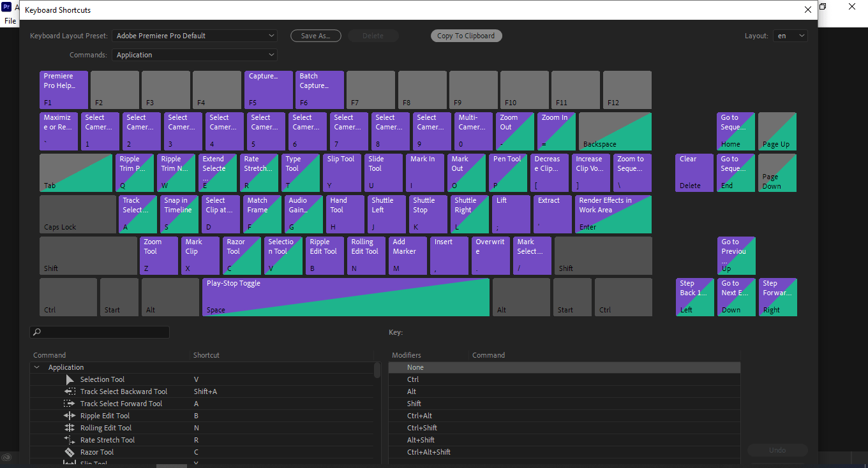
Task: Focus the command search field
Action: coord(100,332)
